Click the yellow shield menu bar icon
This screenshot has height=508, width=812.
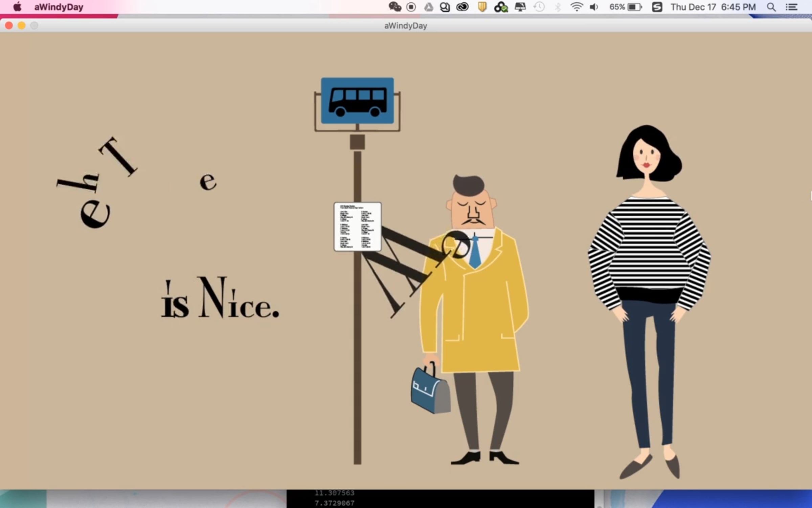point(482,7)
